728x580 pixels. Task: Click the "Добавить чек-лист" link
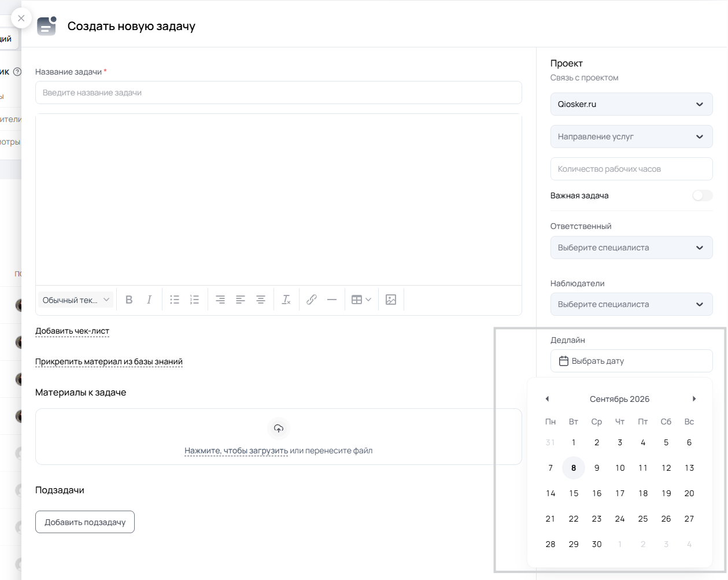[72, 331]
